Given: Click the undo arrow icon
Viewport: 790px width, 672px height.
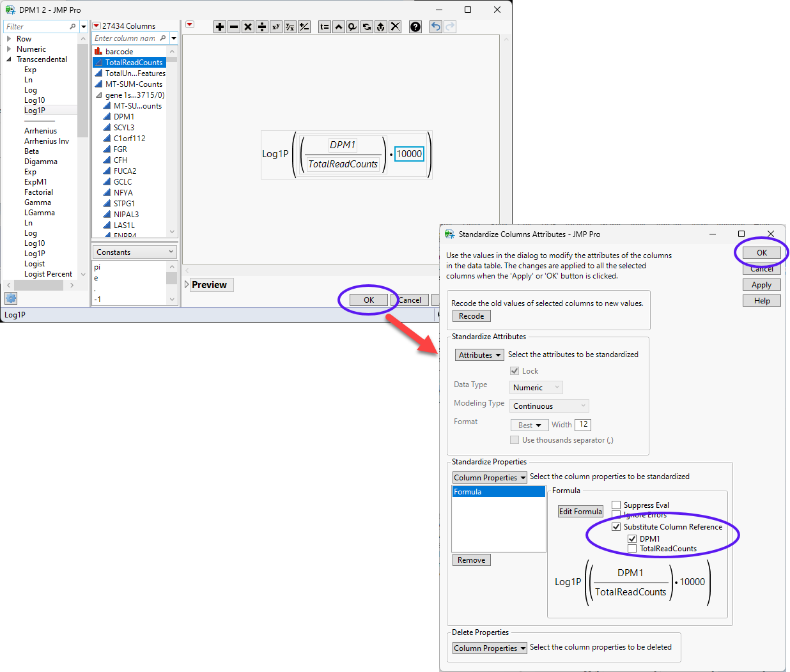Looking at the screenshot, I should [x=436, y=27].
